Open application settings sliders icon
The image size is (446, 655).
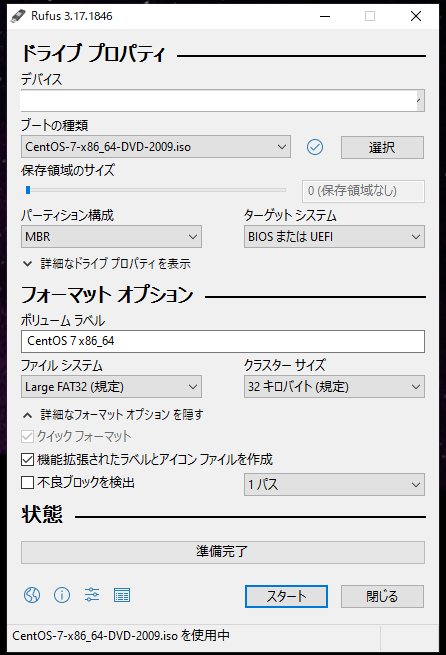point(92,594)
